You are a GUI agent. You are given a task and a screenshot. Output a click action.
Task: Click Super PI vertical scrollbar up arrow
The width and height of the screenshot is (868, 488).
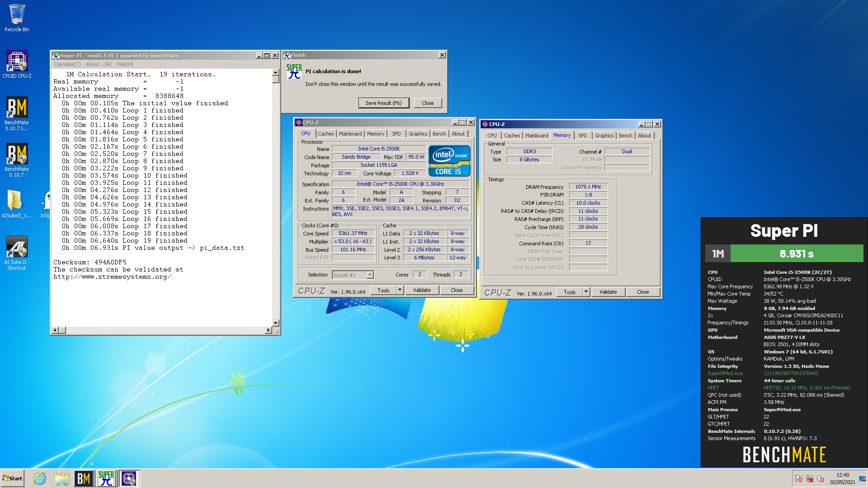click(275, 72)
